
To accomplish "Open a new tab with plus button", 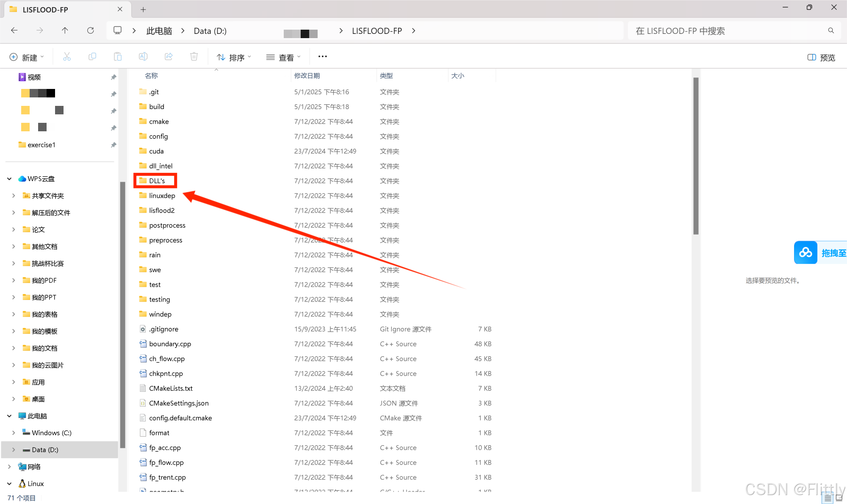I will 143,9.
